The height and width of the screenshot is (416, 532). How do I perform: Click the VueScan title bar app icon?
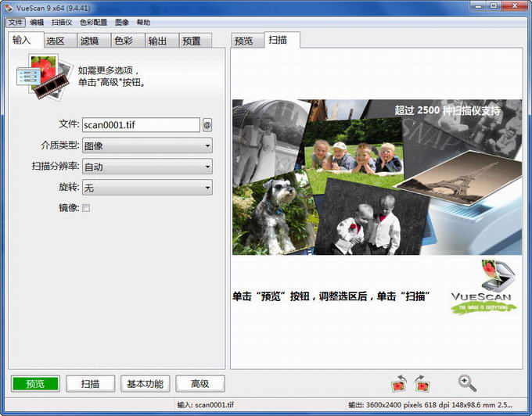9,8
